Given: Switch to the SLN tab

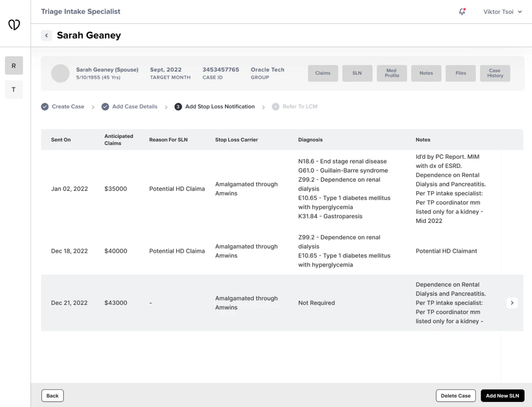Looking at the screenshot, I should click(357, 73).
